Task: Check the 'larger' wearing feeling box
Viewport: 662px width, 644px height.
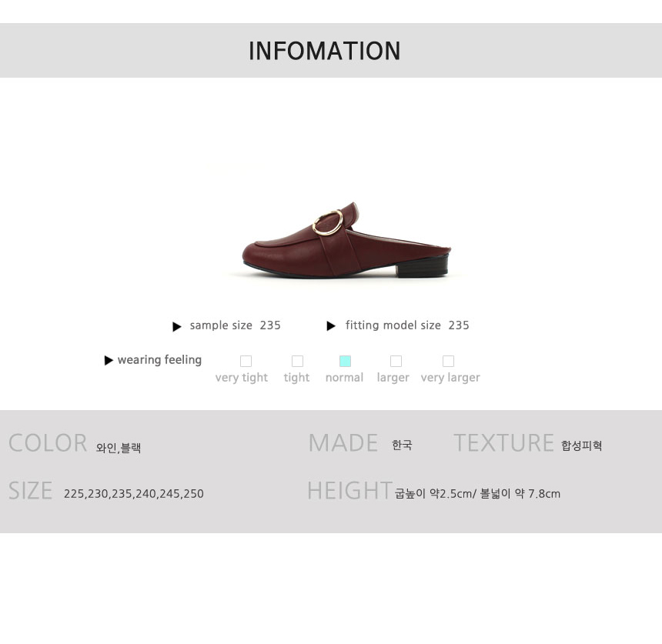Action: tap(396, 362)
